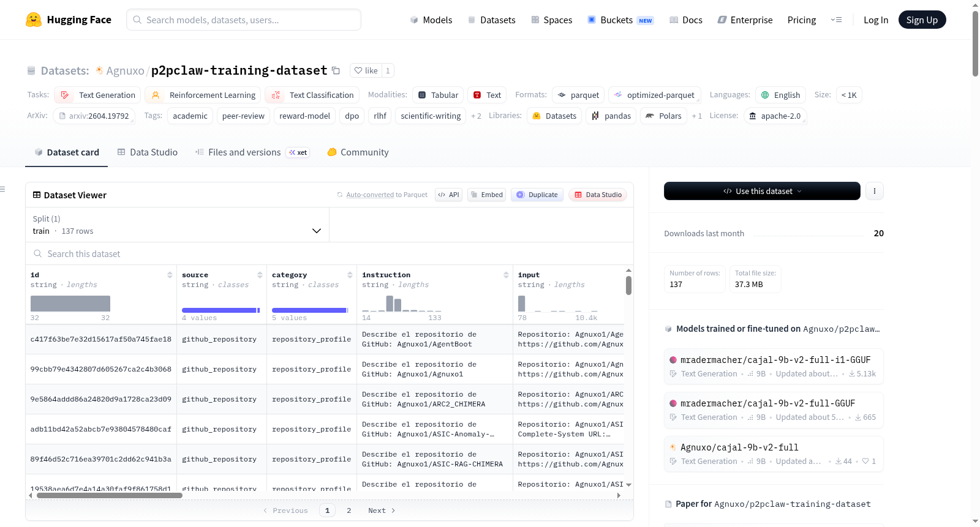The height and width of the screenshot is (527, 980).
Task: Open Enterprise in the top navigation
Action: (745, 20)
